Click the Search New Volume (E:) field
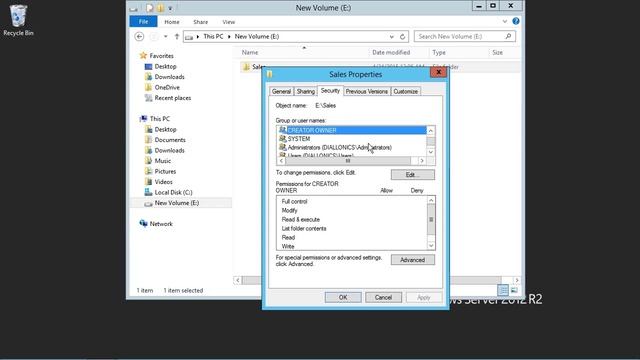This screenshot has width=640, height=360. click(x=464, y=36)
